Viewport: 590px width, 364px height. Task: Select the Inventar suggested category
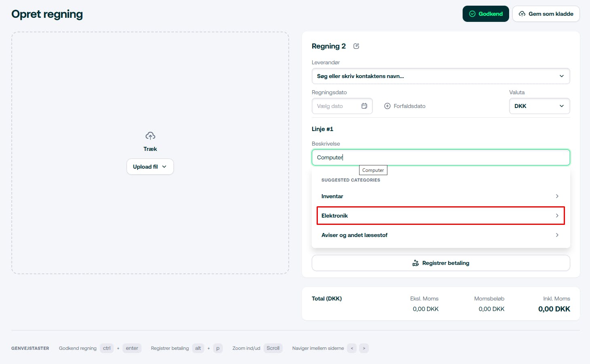[440, 196]
